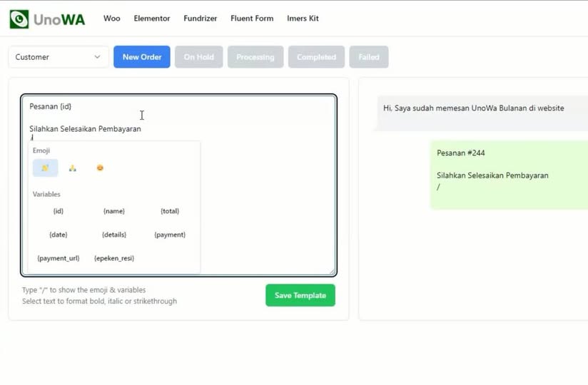588x385 pixels.
Task: Insert the {payment} variable
Action: point(170,235)
